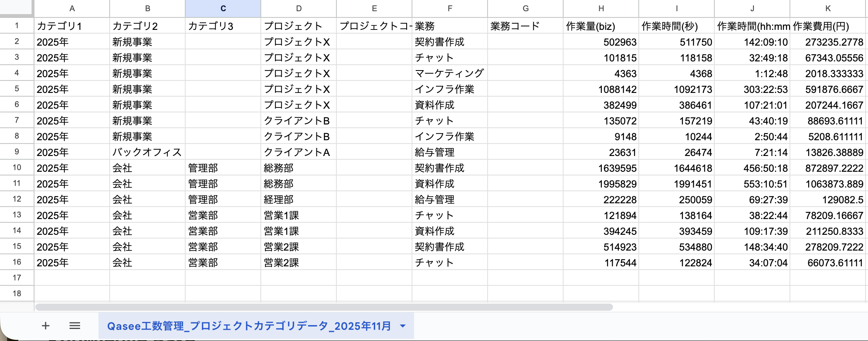Add a new sheet with plus icon
The image size is (868, 341).
46,326
